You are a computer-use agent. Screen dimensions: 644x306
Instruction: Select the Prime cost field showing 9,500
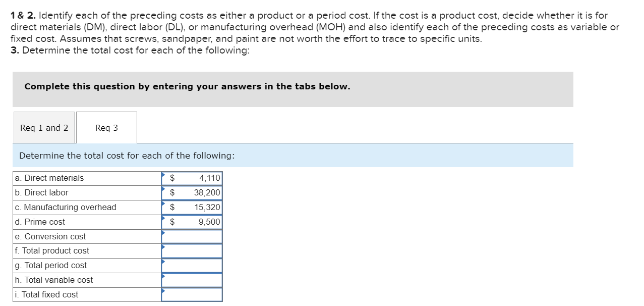[197, 222]
